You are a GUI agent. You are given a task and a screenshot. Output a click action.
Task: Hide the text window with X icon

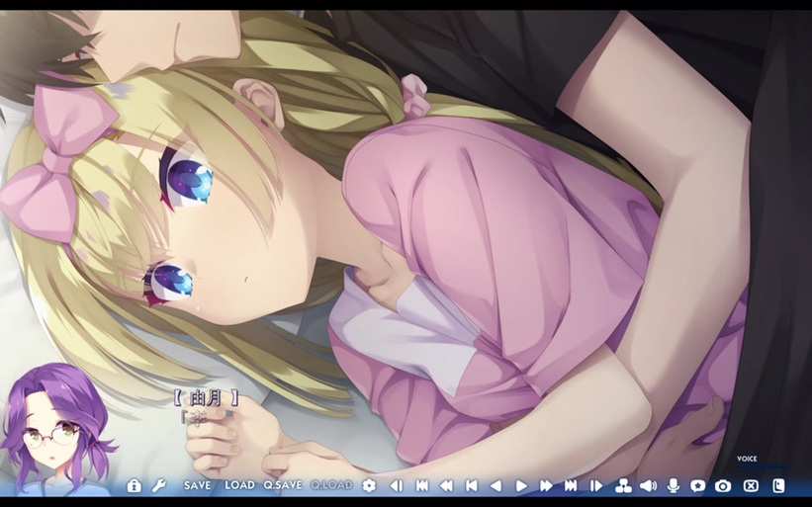click(x=751, y=486)
